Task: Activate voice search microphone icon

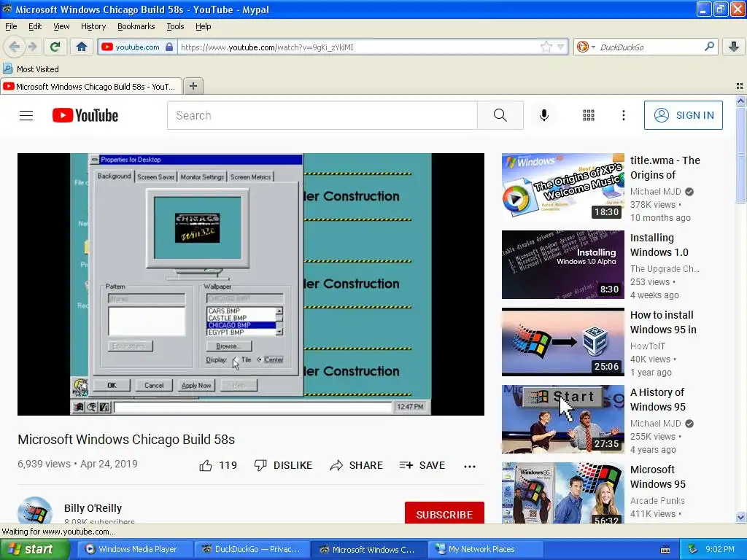Action: coord(544,115)
